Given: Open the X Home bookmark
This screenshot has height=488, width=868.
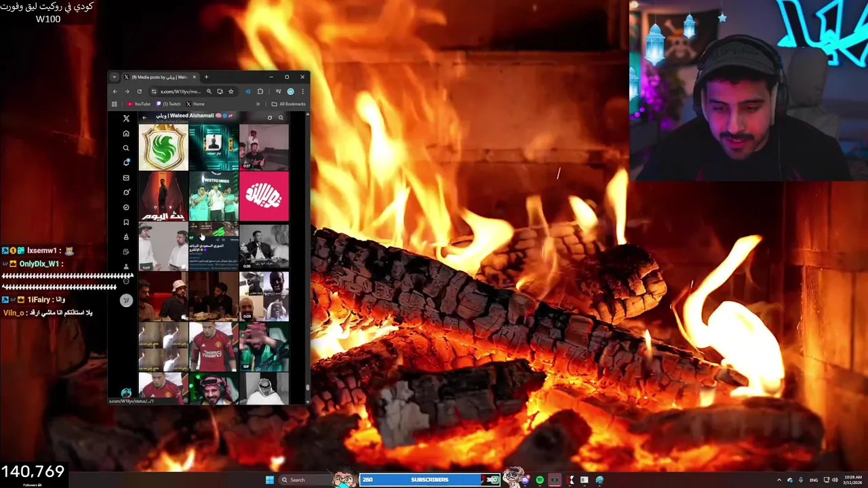Looking at the screenshot, I should pyautogui.click(x=195, y=104).
